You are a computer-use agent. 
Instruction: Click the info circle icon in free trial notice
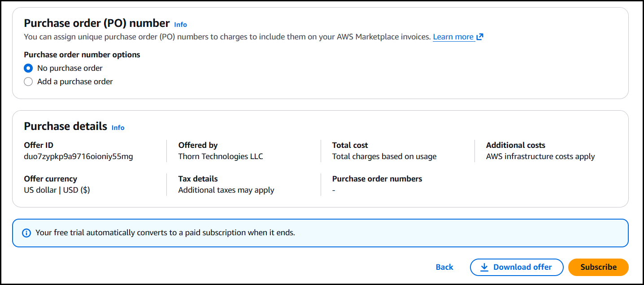click(26, 233)
